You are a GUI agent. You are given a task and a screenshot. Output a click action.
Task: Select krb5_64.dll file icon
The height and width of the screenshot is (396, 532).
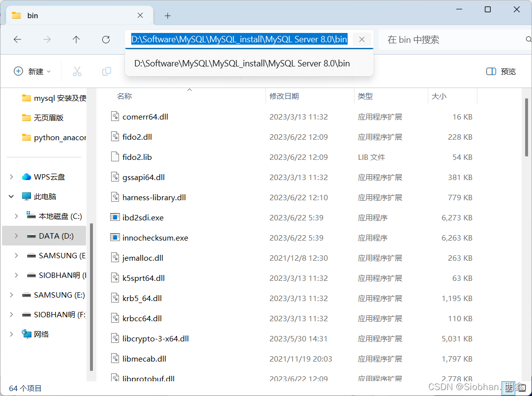tap(115, 298)
